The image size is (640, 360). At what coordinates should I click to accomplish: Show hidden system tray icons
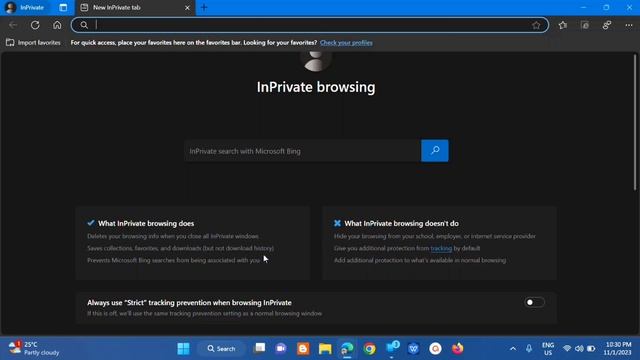[x=513, y=349]
